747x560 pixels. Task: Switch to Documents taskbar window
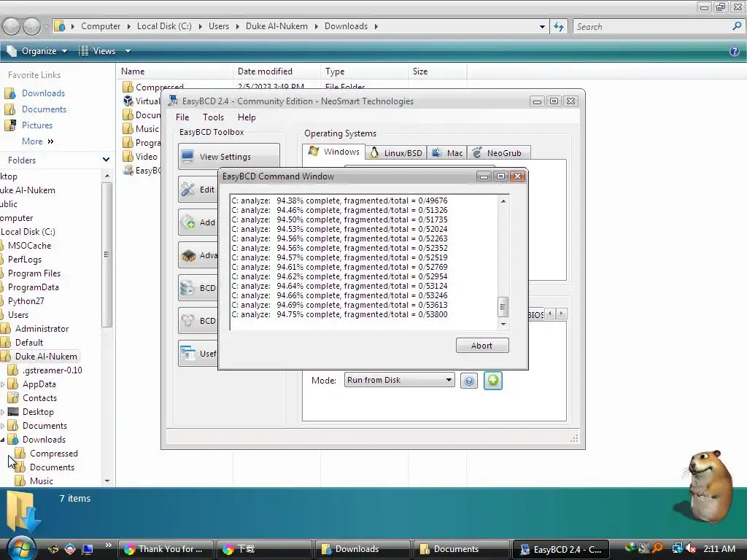tap(461, 549)
